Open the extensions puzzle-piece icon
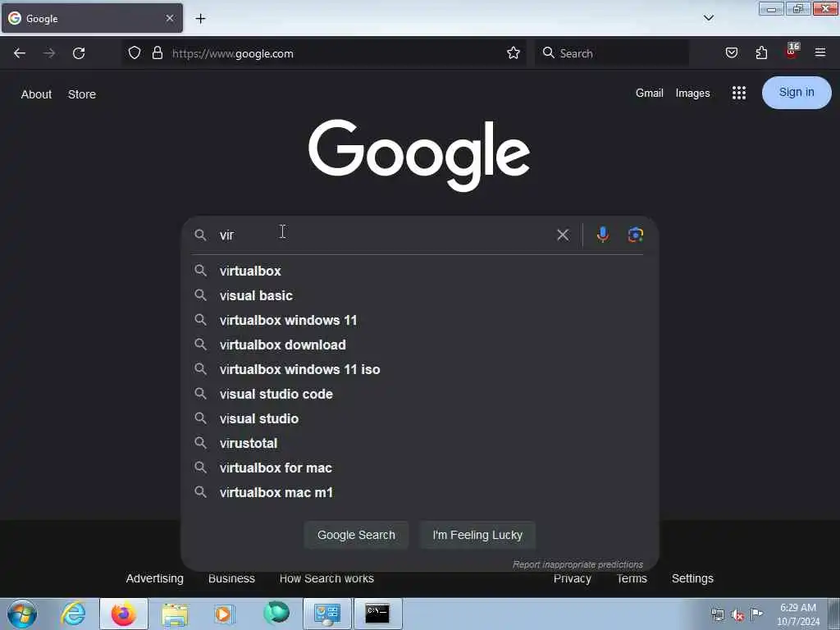 pos(761,53)
